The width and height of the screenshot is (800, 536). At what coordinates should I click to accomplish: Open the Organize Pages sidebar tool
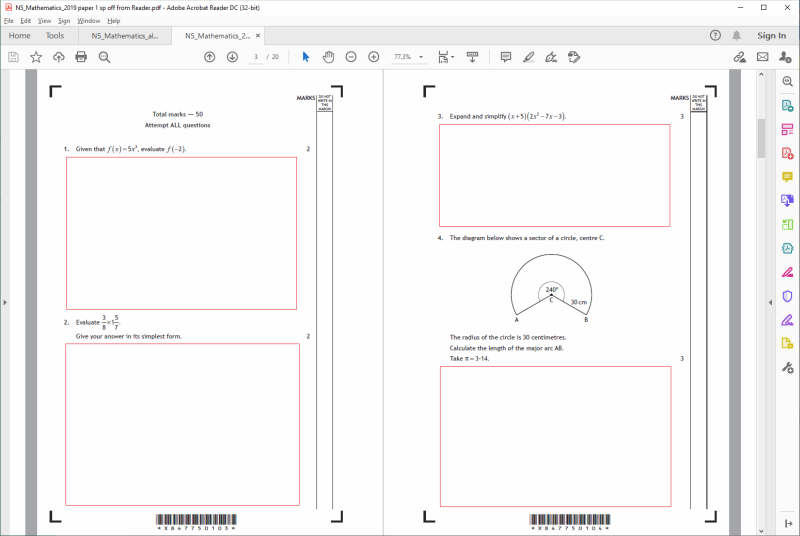pos(787,224)
